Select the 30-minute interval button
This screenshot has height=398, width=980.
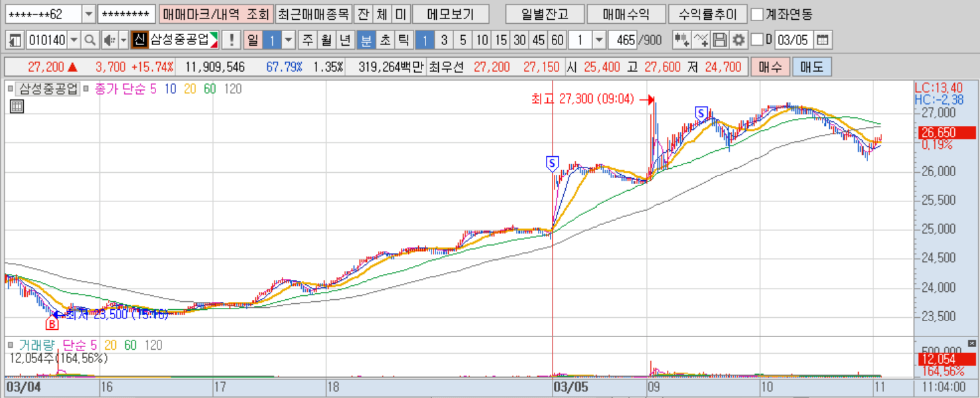(x=520, y=40)
